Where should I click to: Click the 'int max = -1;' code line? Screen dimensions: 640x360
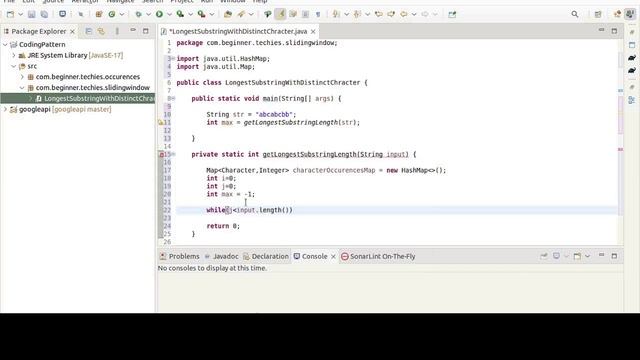click(x=230, y=194)
